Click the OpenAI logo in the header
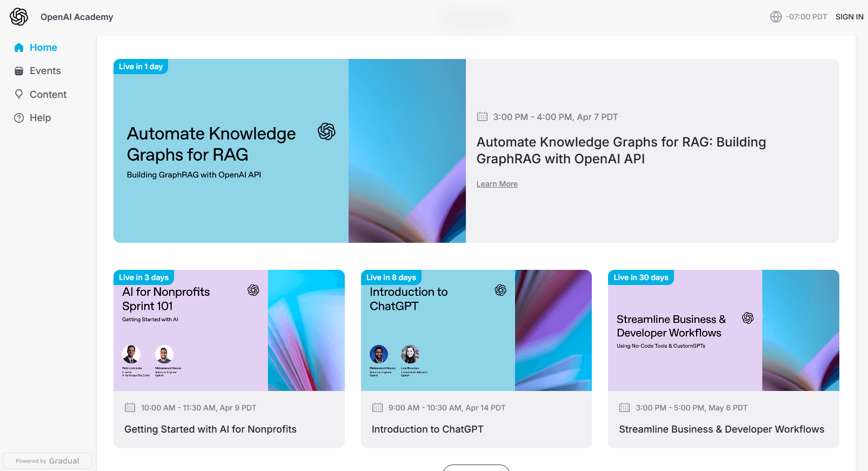The height and width of the screenshot is (471, 868). pos(19,17)
